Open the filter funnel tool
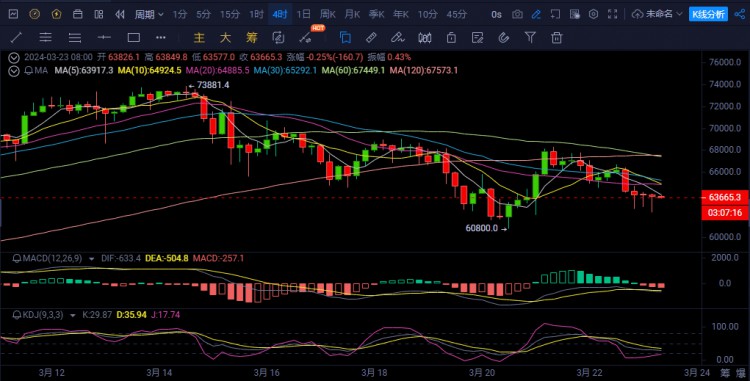 [x=530, y=37]
